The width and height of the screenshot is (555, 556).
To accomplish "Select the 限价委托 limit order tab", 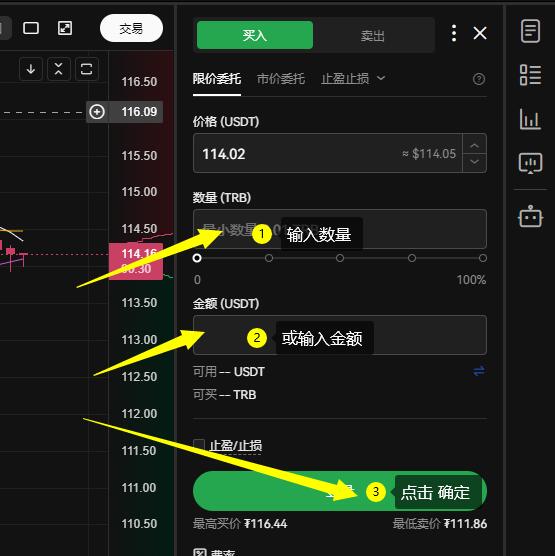I will pyautogui.click(x=217, y=79).
